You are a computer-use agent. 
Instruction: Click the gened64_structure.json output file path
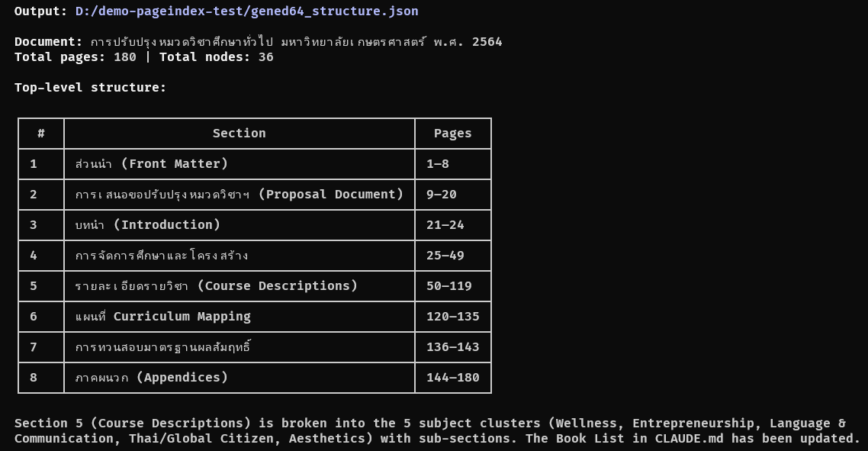246,11
